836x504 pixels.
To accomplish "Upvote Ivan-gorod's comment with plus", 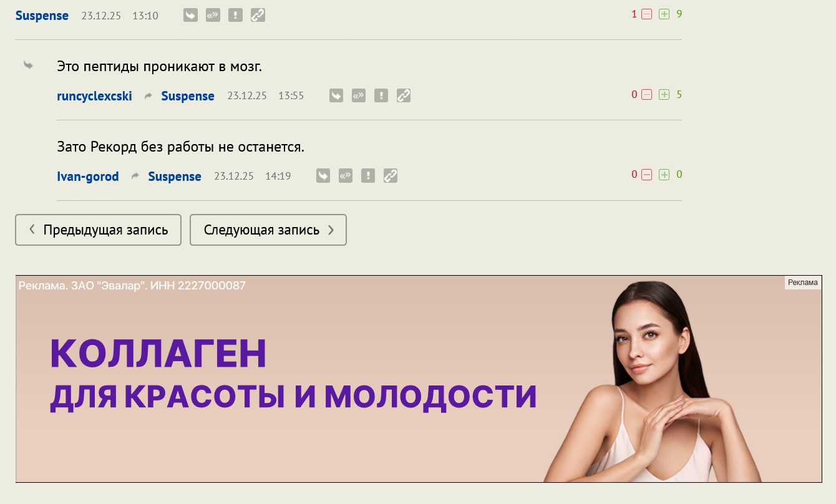I will coord(664,175).
